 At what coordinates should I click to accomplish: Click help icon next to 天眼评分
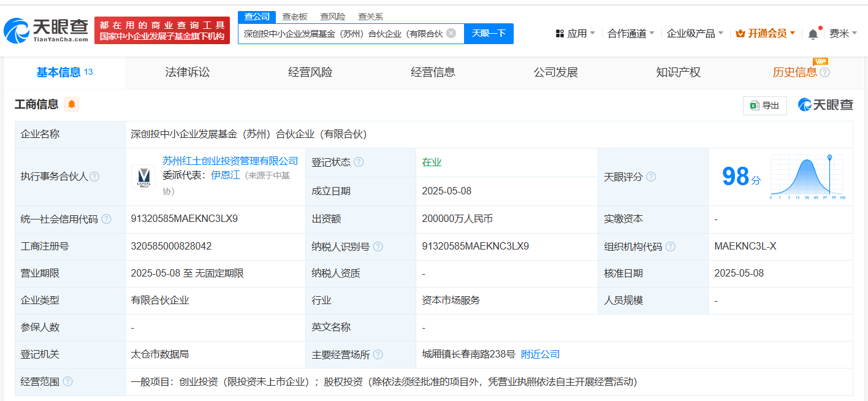[651, 177]
